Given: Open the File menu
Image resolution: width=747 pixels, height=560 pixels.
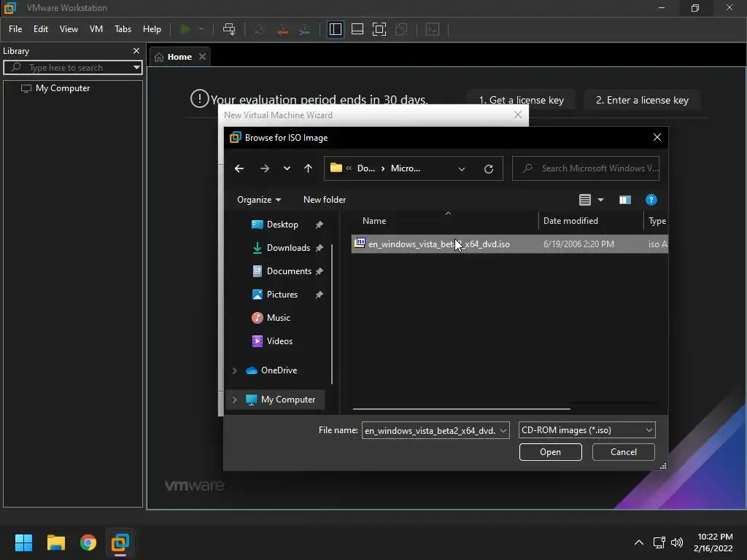Looking at the screenshot, I should pos(15,29).
